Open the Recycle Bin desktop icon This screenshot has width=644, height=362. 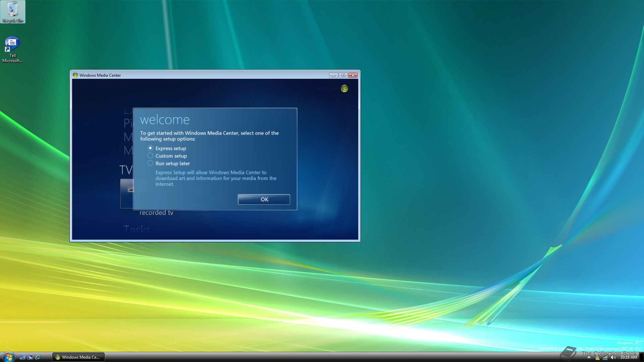[x=13, y=12]
